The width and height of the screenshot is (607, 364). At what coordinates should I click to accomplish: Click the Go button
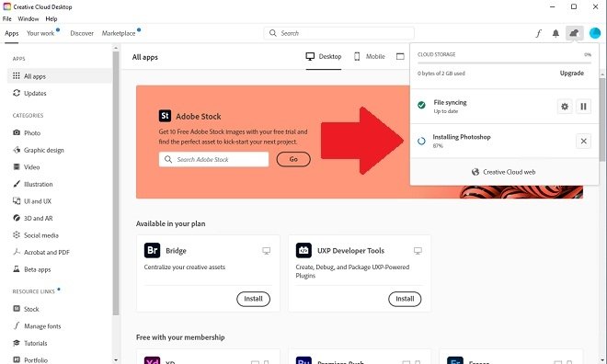point(293,159)
